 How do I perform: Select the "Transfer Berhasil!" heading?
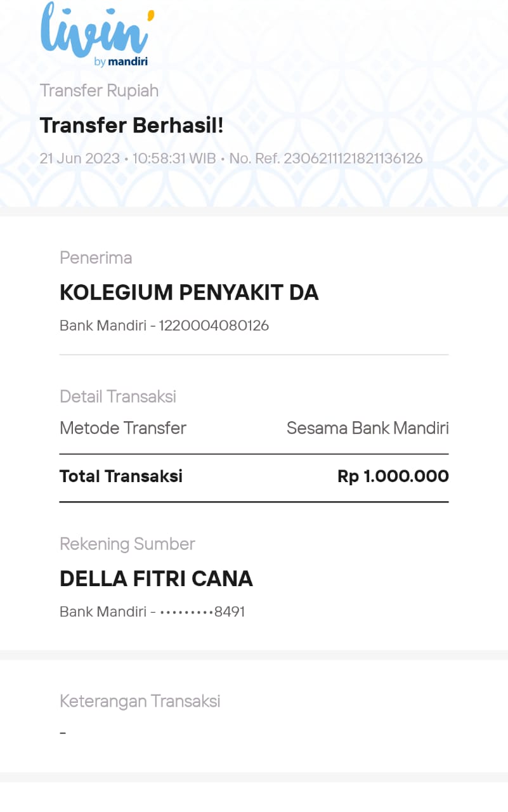point(131,126)
